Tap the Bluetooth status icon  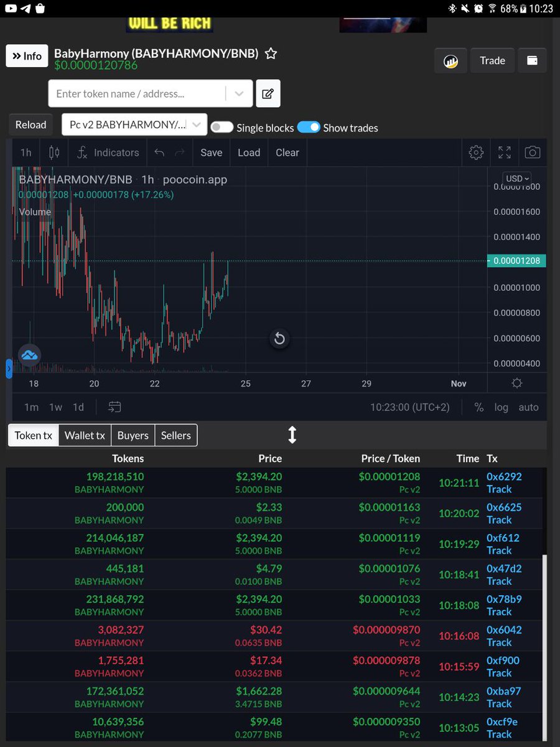pyautogui.click(x=452, y=8)
